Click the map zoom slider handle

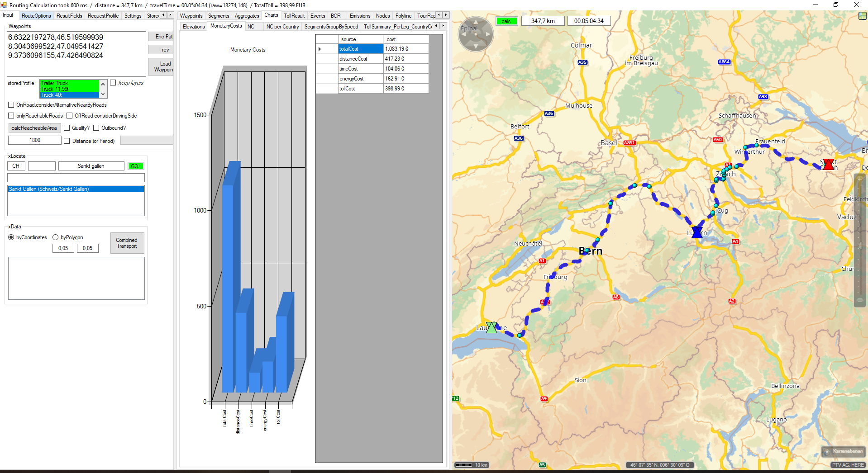coord(860,246)
